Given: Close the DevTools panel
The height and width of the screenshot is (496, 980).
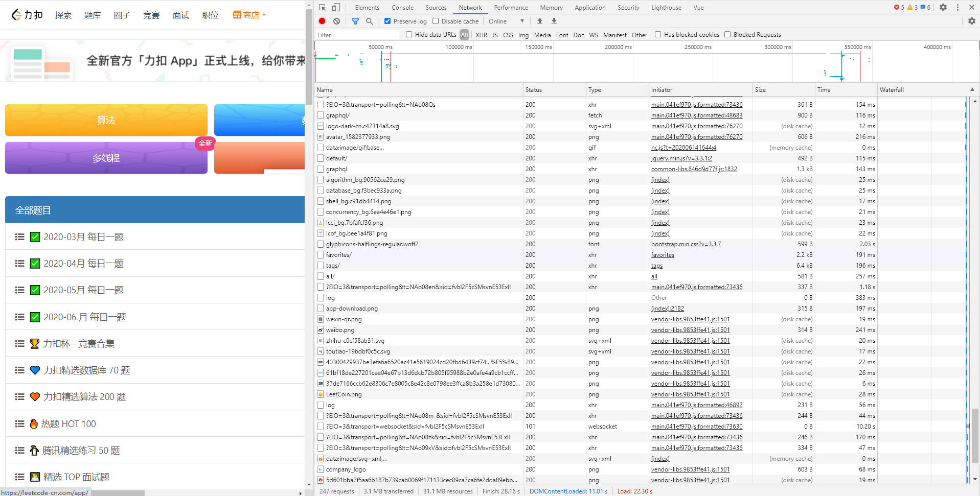Looking at the screenshot, I should [972, 7].
